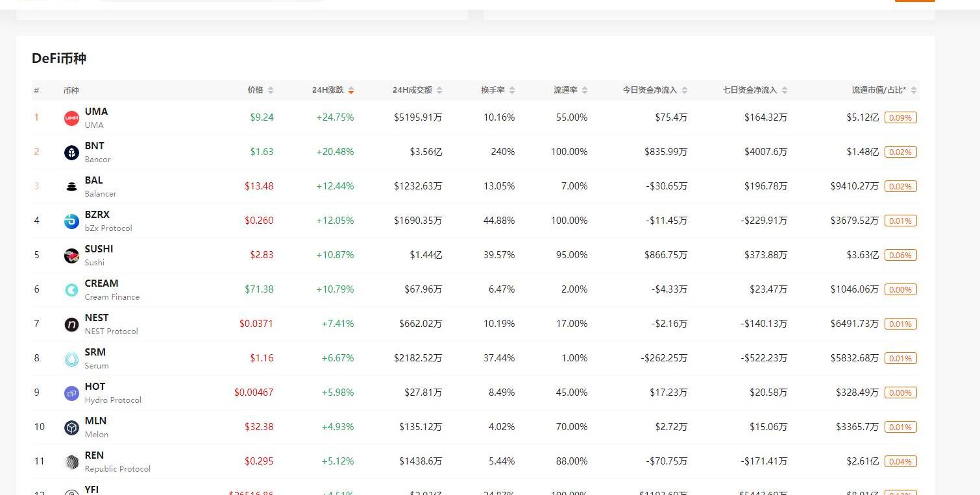
Task: Click the DeFi币种 section title
Action: [x=59, y=58]
